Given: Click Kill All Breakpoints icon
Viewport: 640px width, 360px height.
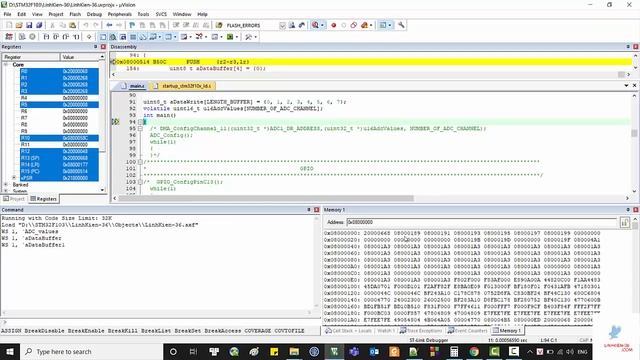Looking at the screenshot, I should pyautogui.click(x=364, y=25).
